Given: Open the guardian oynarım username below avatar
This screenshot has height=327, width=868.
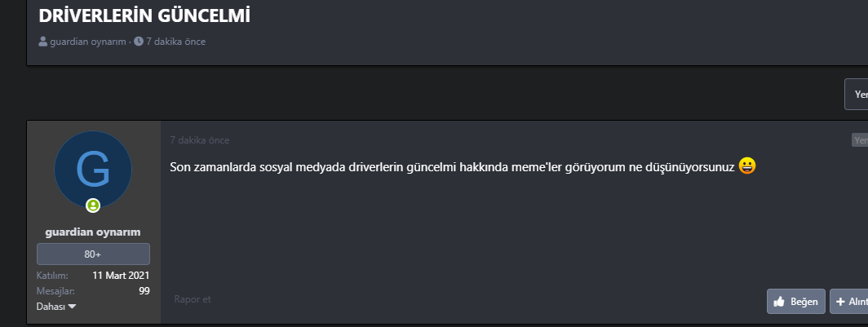Looking at the screenshot, I should click(x=93, y=232).
